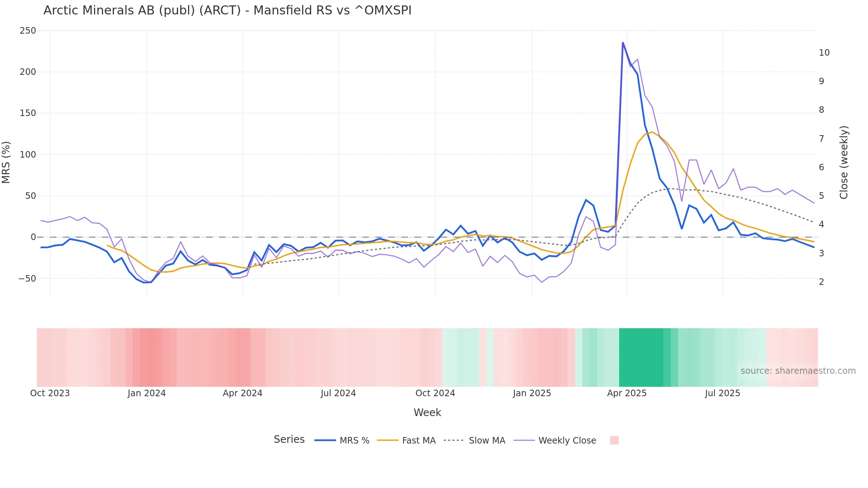Toggle the Fast MA legend entry
Image resolution: width=868 pixels, height=488 pixels.
406,440
